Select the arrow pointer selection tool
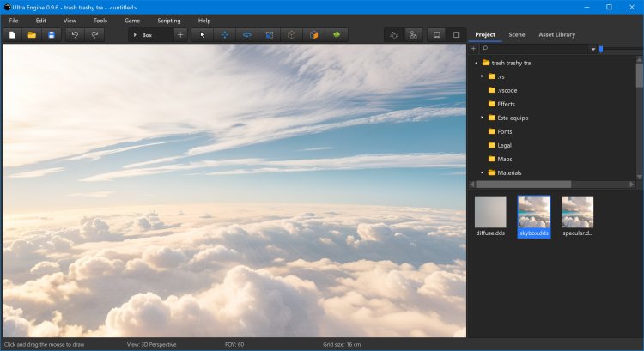This screenshot has height=351, width=644. 203,35
